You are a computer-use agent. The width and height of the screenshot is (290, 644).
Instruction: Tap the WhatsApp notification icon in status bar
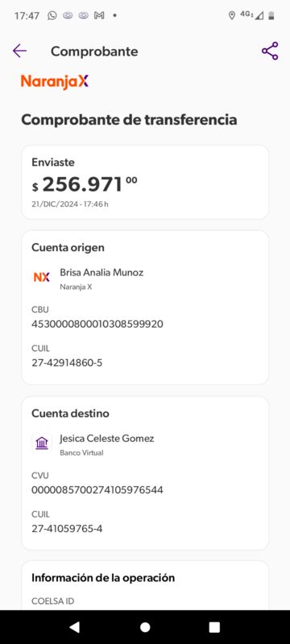click(x=52, y=15)
